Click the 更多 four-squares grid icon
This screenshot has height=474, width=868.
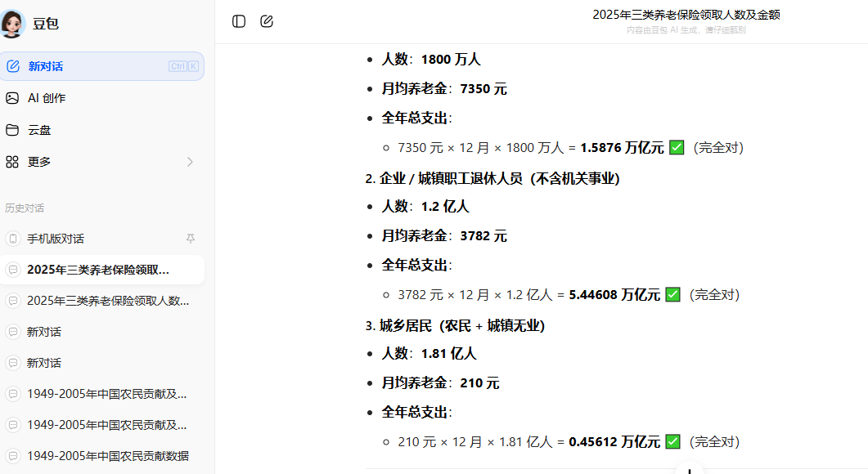12,162
